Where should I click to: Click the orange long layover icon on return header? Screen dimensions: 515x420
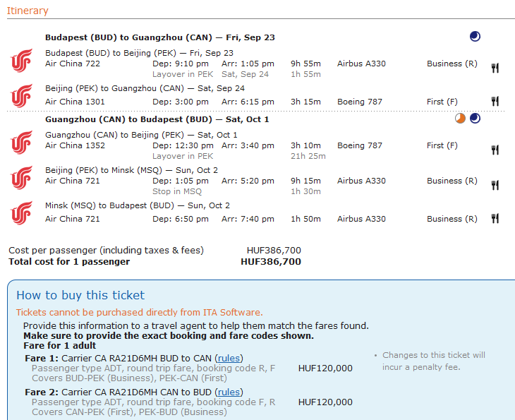[460, 119]
